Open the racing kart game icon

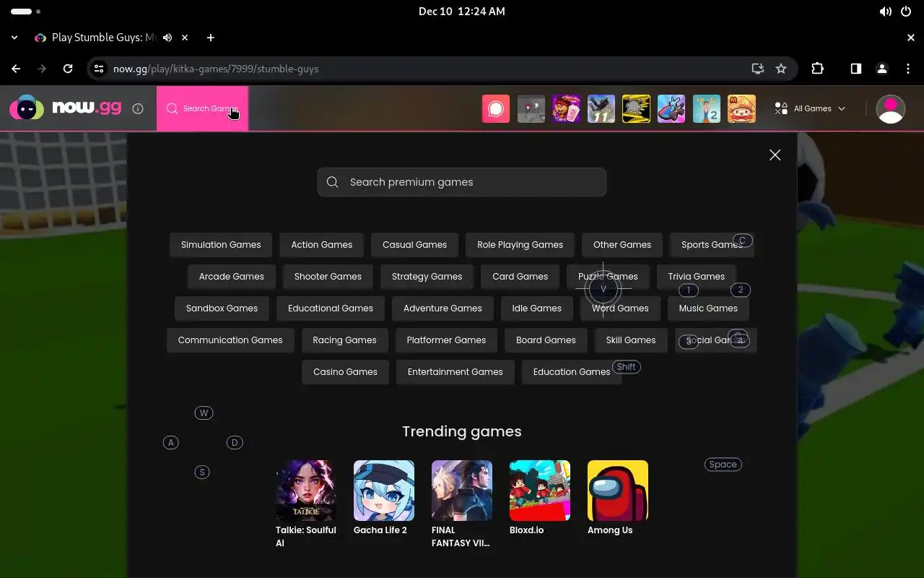click(x=671, y=108)
